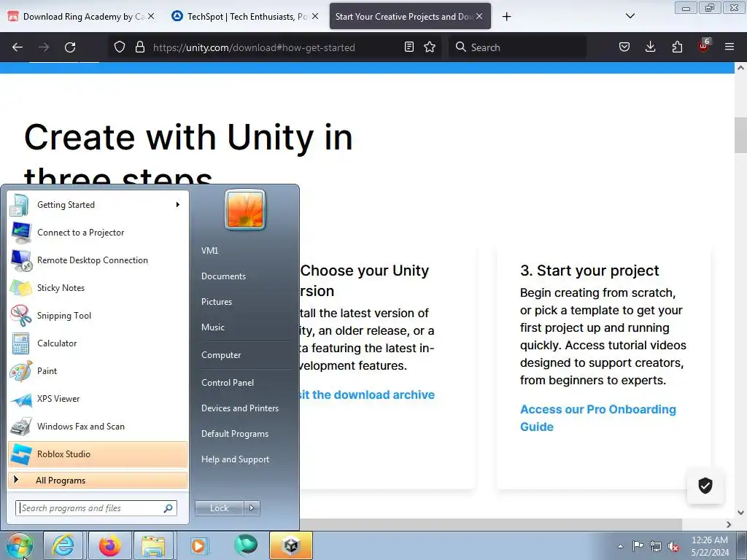Open the Snipping Tool
Viewport: 747px width, 560px height.
pos(98,315)
